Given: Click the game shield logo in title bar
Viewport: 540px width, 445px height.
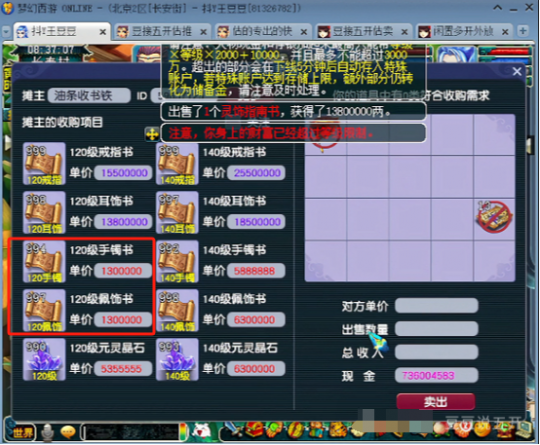Looking at the screenshot, I should point(8,8).
